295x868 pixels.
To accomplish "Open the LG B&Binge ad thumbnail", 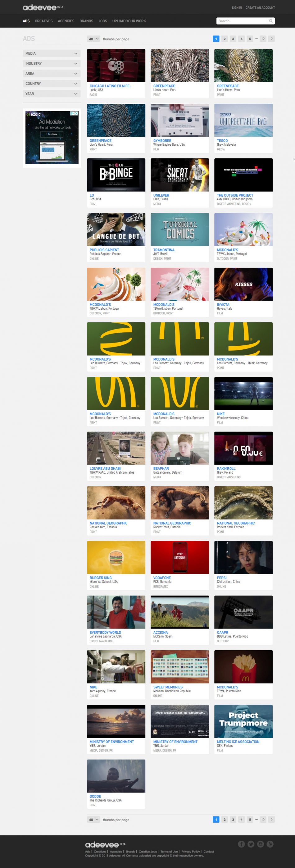I will [x=116, y=175].
